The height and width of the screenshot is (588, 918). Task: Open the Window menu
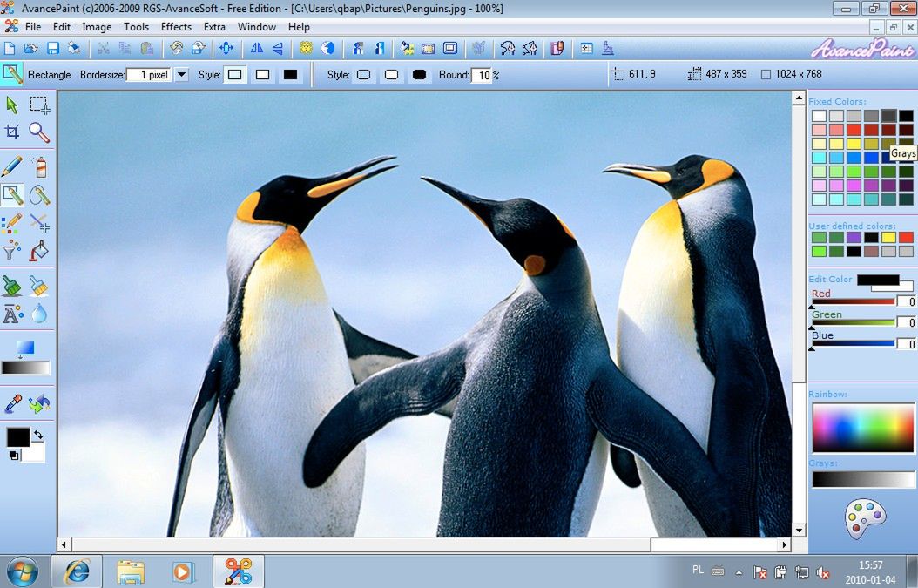pos(256,27)
